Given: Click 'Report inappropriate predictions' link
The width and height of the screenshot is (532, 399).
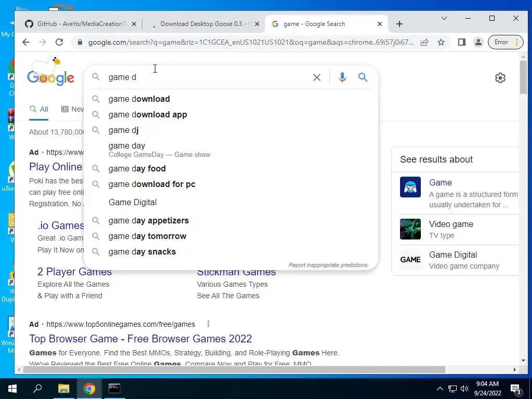Looking at the screenshot, I should [x=328, y=265].
